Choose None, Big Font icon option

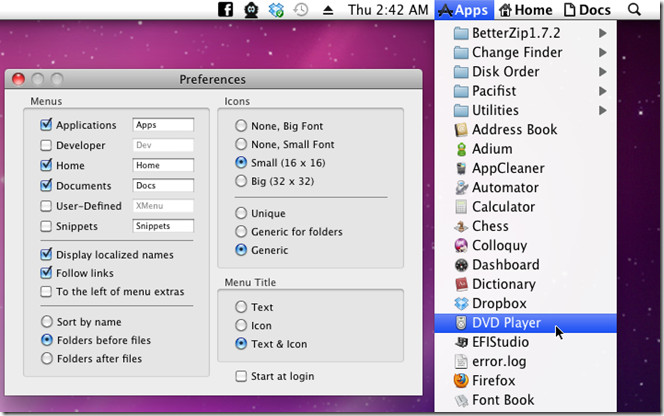(x=241, y=126)
